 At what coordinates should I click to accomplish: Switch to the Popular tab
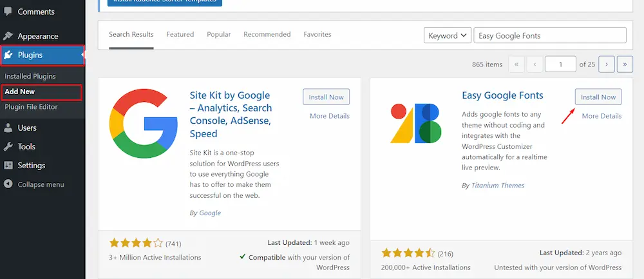218,35
